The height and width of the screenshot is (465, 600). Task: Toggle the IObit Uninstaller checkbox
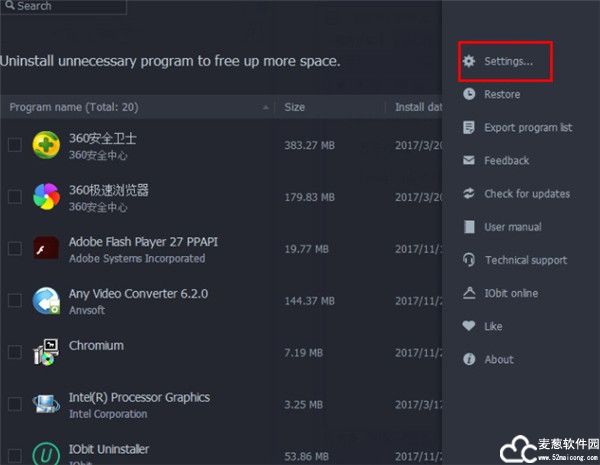click(15, 456)
